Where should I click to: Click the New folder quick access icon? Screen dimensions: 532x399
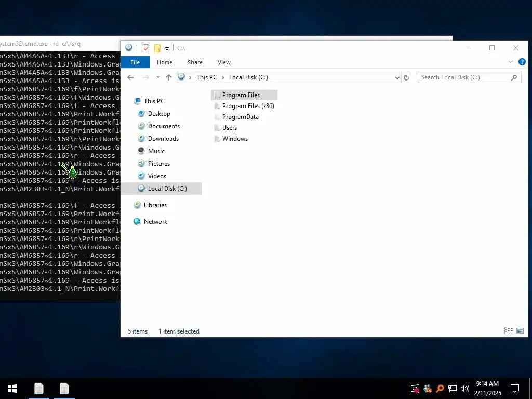click(x=157, y=48)
